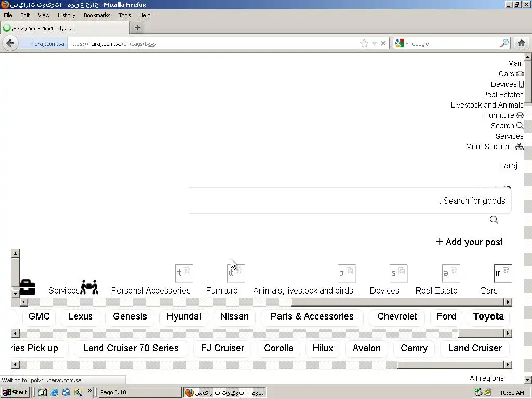The image size is (532, 399).
Task: Open Livestock and Animals link
Action: coord(487,105)
